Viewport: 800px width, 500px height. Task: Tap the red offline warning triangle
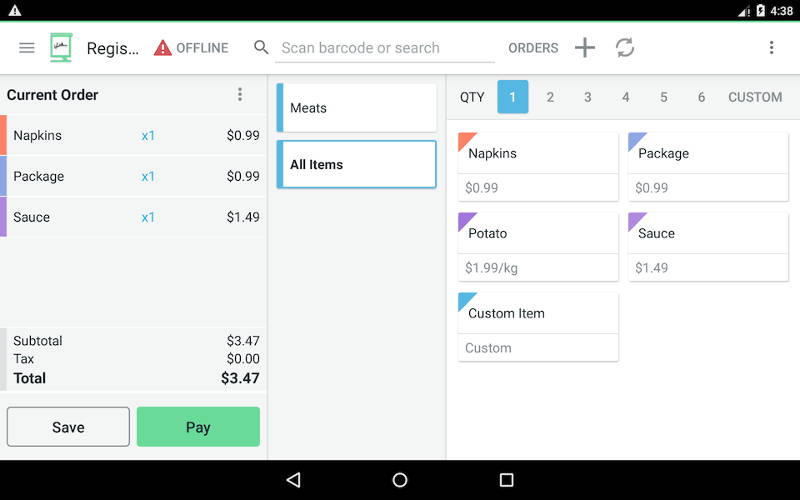coord(163,48)
